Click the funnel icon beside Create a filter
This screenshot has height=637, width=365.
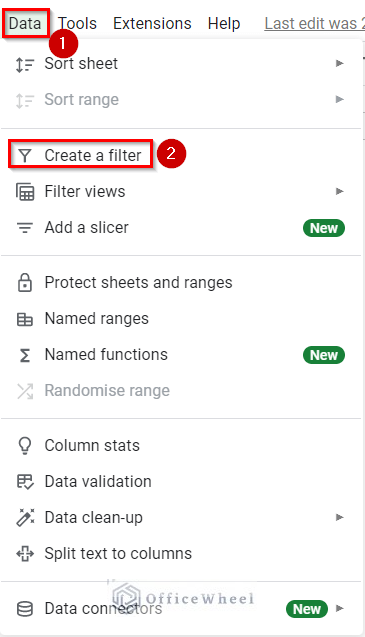(25, 156)
